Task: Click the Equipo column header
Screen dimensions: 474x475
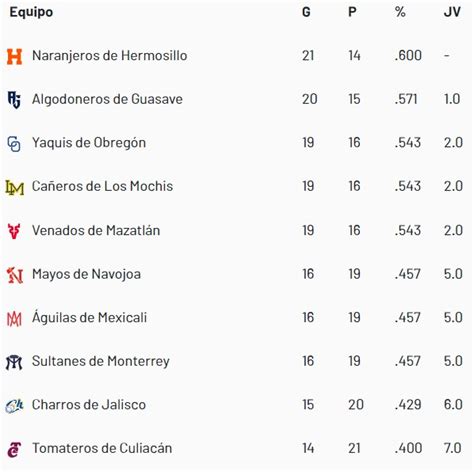Action: click(31, 13)
